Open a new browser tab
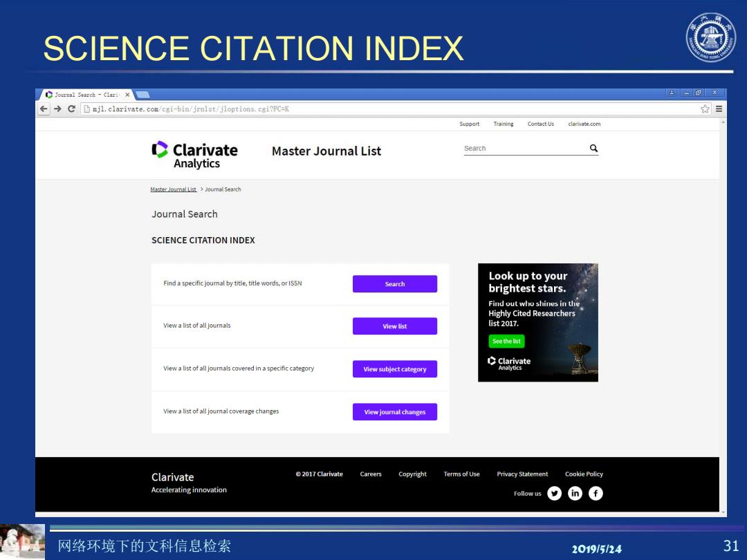This screenshot has height=560, width=747. (x=143, y=95)
